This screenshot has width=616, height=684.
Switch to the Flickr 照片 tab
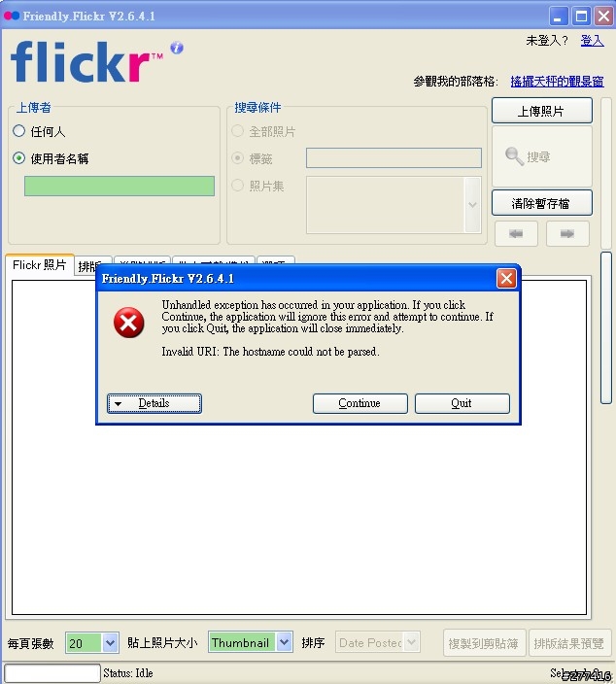pyautogui.click(x=40, y=265)
